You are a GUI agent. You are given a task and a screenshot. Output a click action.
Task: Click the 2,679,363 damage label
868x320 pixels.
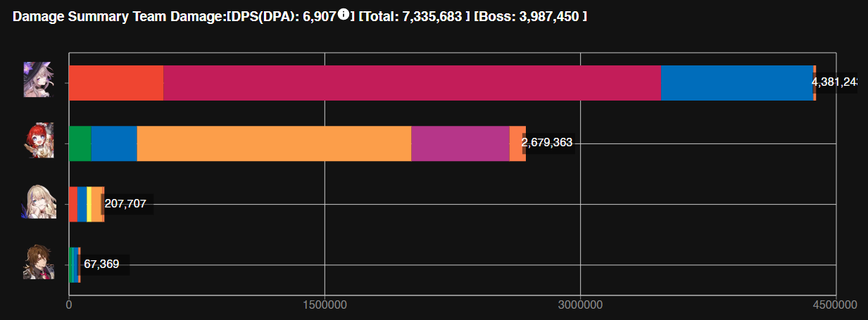tap(547, 143)
